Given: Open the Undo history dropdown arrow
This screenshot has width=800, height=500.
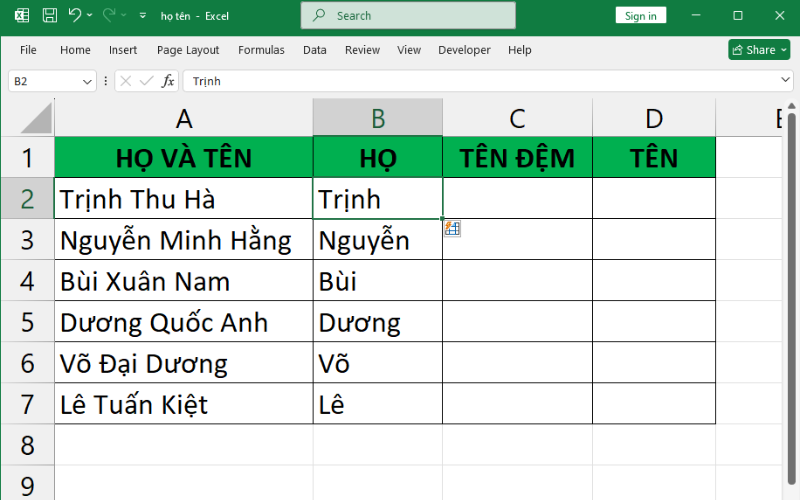Looking at the screenshot, I should pos(90,15).
